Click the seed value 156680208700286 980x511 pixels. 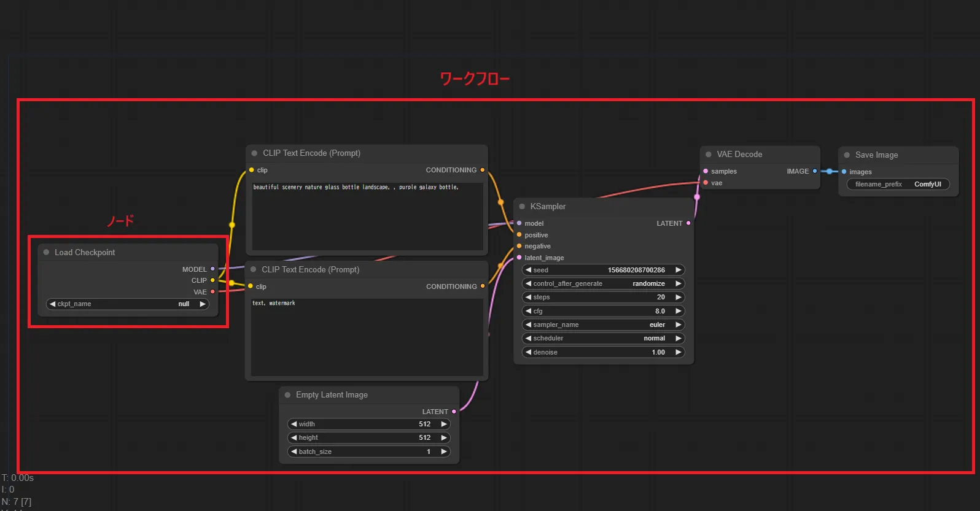point(636,270)
